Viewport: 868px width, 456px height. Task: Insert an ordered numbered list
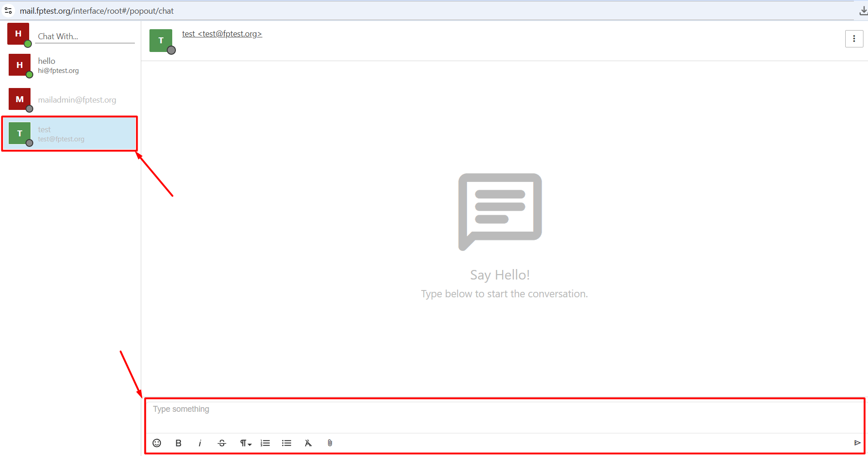(265, 443)
